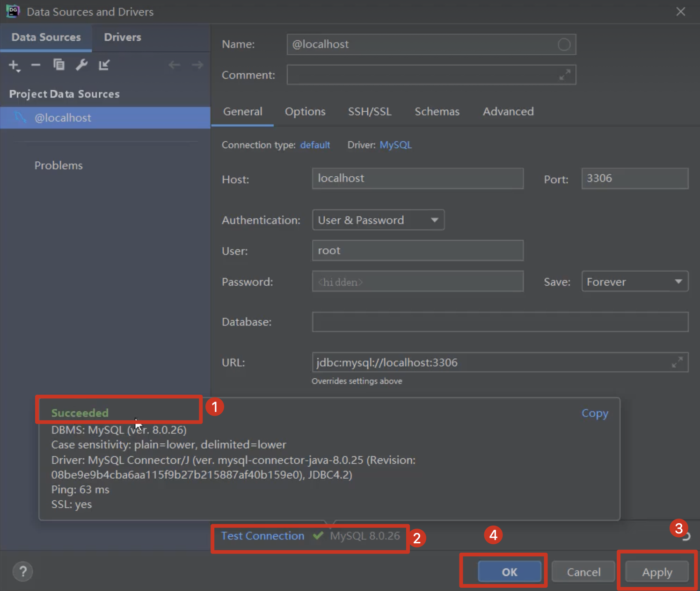Click the Succeeded status text
Viewport: 700px width, 591px height.
tap(80, 413)
